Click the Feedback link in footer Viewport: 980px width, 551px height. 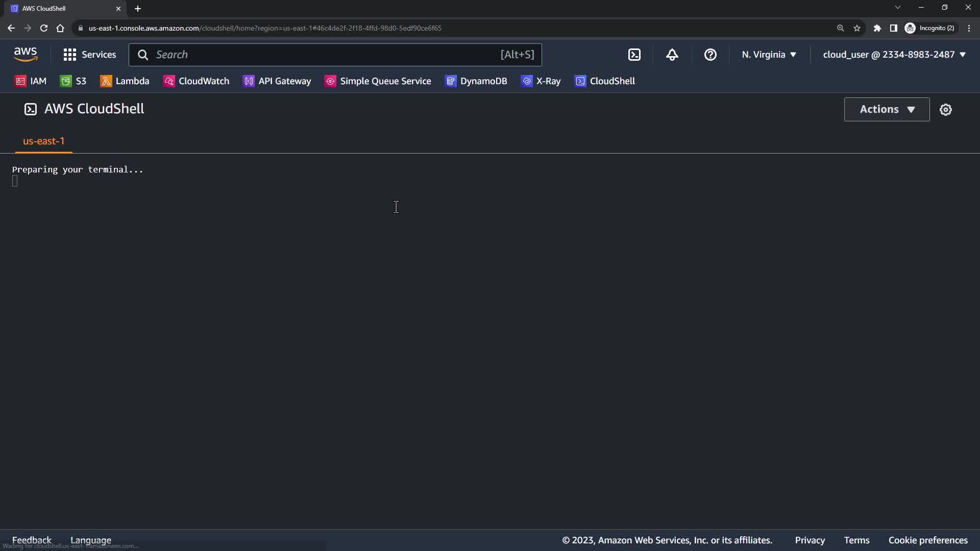[32, 540]
